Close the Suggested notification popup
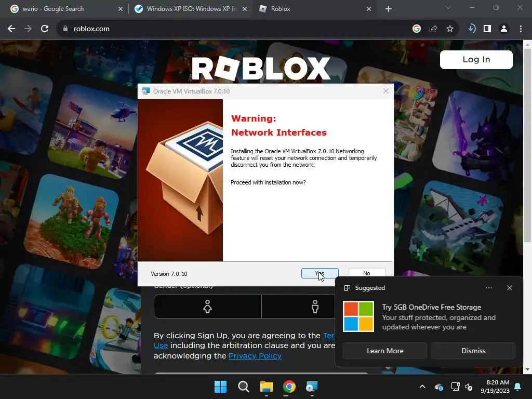 tap(510, 288)
